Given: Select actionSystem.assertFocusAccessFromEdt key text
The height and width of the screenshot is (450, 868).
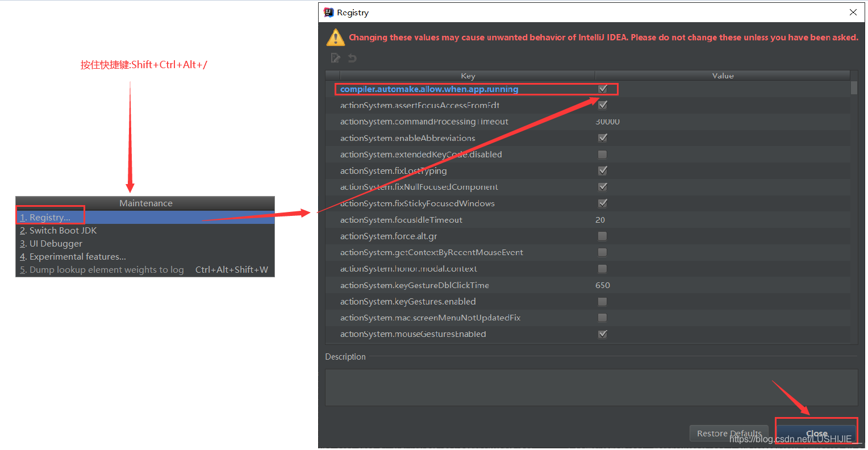Looking at the screenshot, I should coord(420,105).
